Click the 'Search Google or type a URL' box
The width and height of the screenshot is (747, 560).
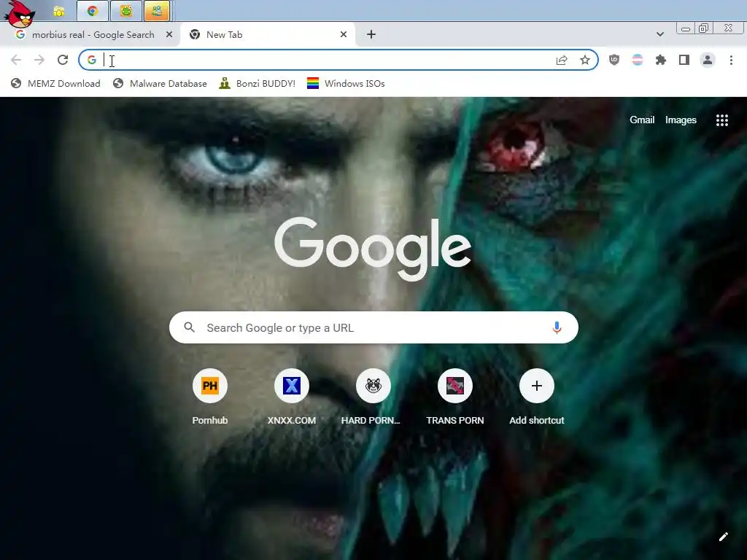pos(373,327)
